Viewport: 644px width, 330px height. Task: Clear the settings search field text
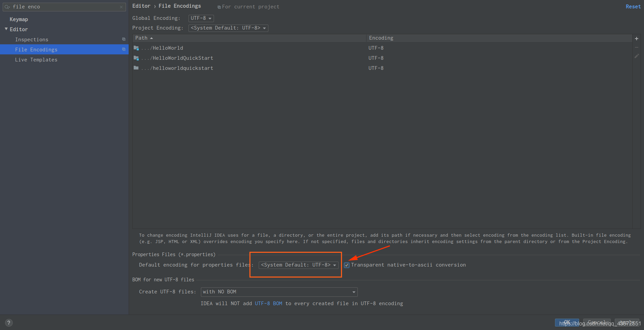pos(121,7)
